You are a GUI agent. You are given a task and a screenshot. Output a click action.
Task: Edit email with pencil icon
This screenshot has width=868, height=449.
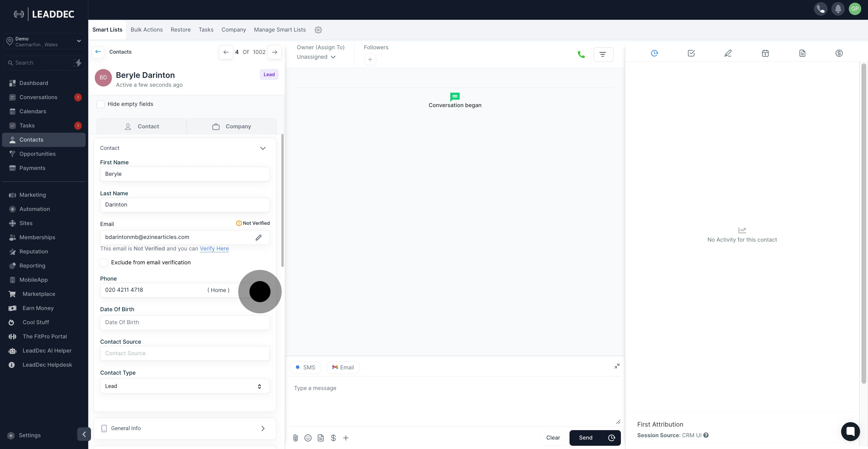tap(258, 237)
